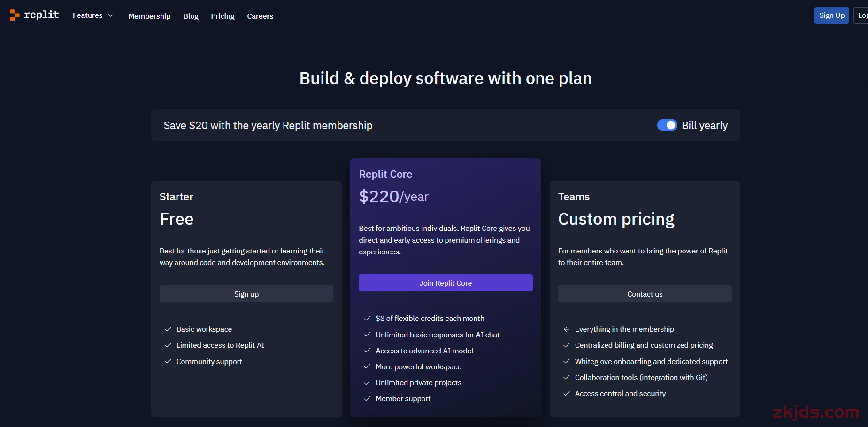The width and height of the screenshot is (868, 427).
Task: Click the Starter plan title
Action: coord(177,197)
